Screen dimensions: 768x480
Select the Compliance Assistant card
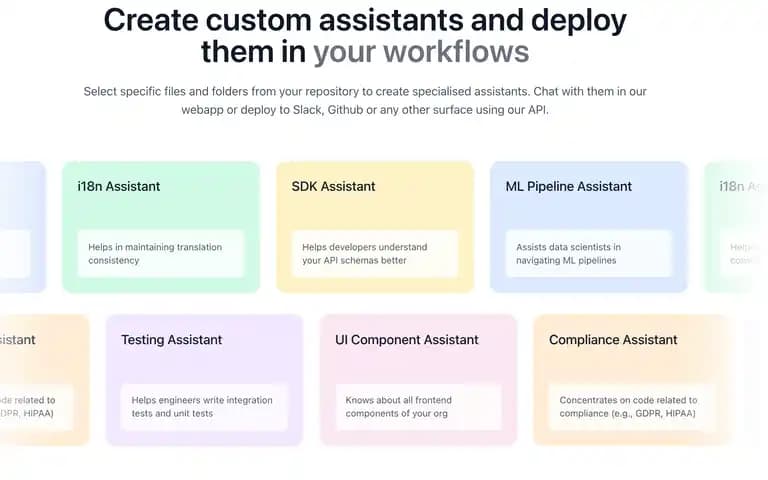(x=632, y=381)
